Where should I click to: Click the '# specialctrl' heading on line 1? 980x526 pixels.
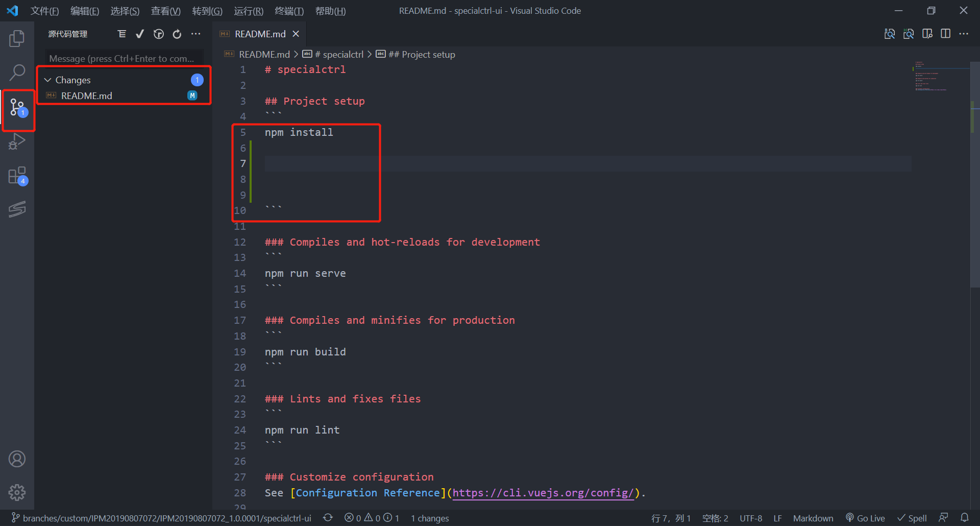point(305,69)
